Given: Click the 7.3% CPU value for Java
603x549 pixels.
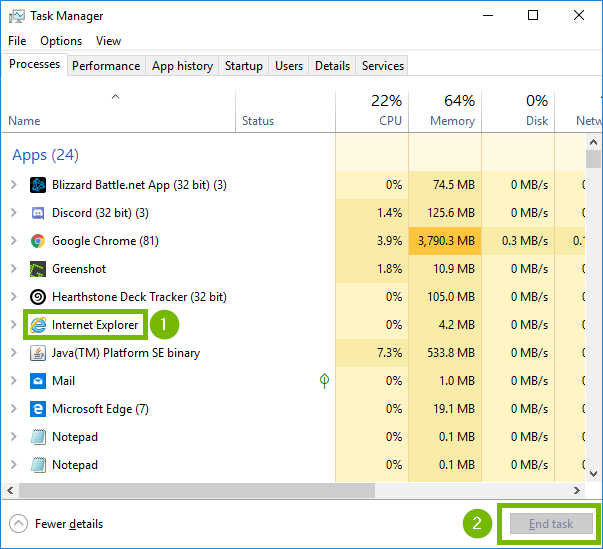Looking at the screenshot, I should tap(390, 353).
